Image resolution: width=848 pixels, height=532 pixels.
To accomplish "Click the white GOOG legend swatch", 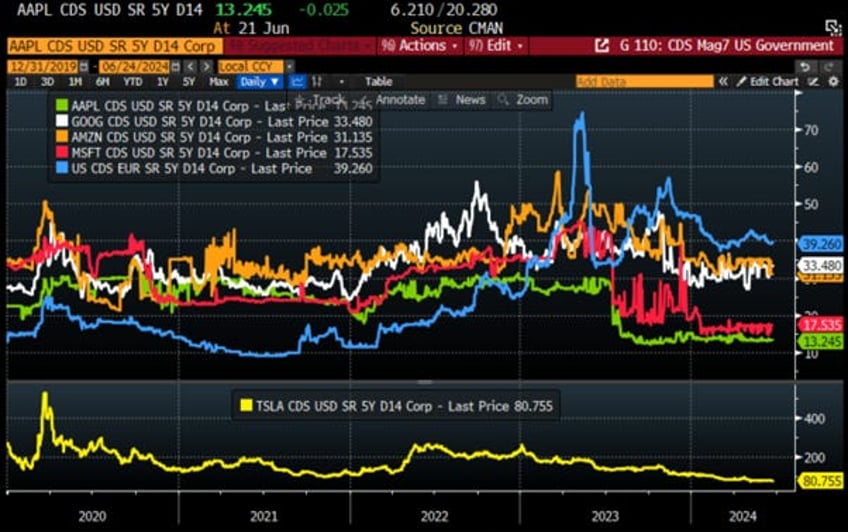I will click(x=63, y=121).
